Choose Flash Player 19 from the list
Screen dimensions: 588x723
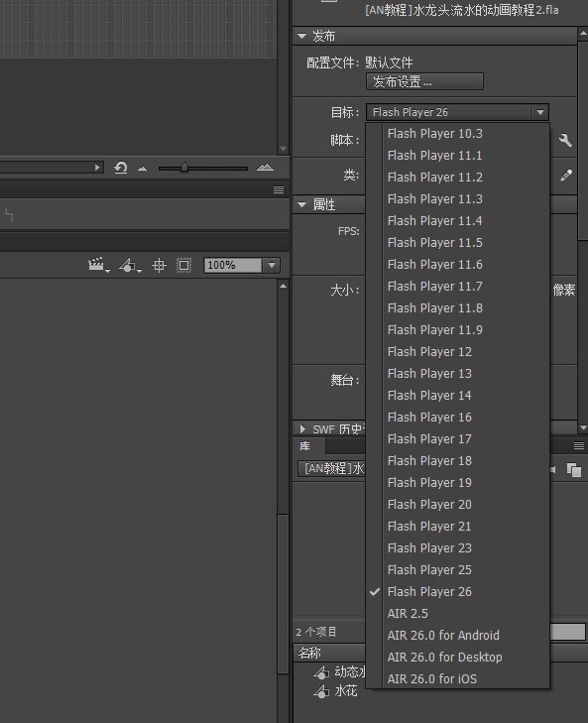coord(466,483)
